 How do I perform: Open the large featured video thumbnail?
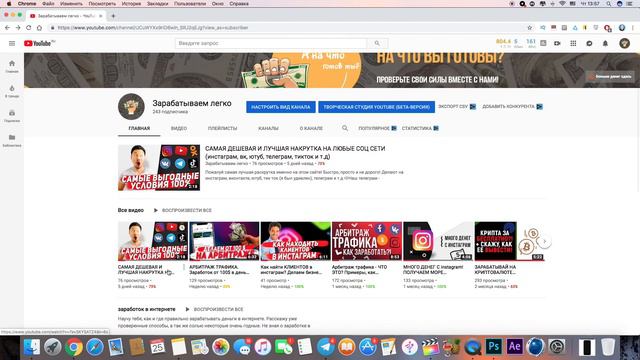(x=159, y=167)
